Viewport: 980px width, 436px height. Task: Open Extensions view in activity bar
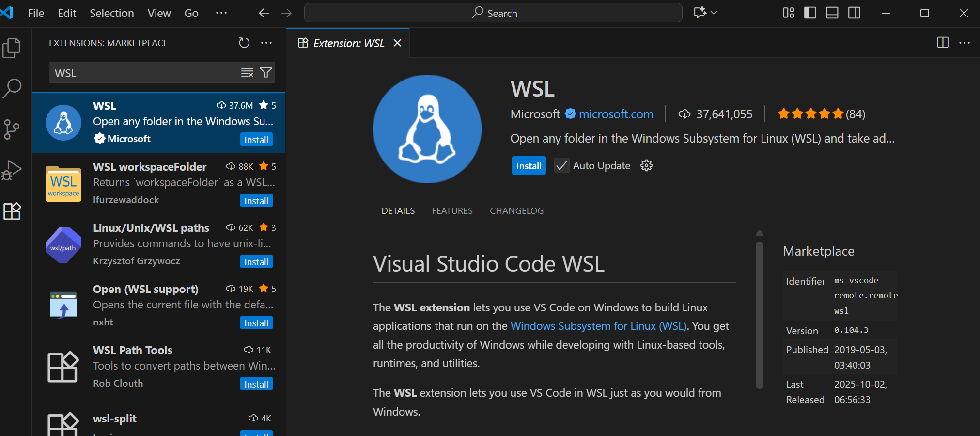[x=12, y=211]
